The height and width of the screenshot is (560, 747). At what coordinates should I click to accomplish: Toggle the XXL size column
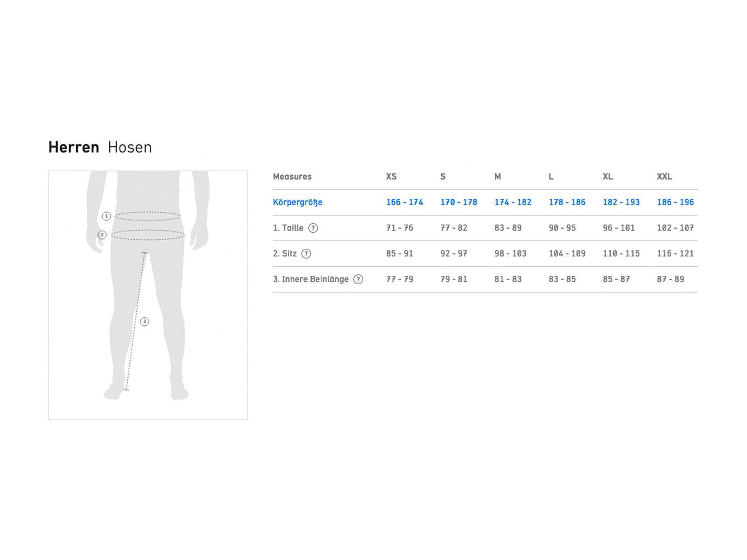tap(665, 176)
